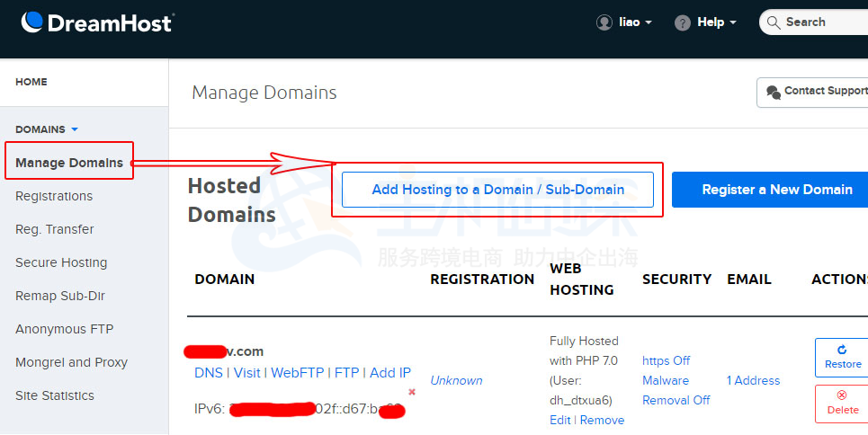Screen dimensions: 868x435
Task: Click the Edit web hosting link
Action: 559,420
